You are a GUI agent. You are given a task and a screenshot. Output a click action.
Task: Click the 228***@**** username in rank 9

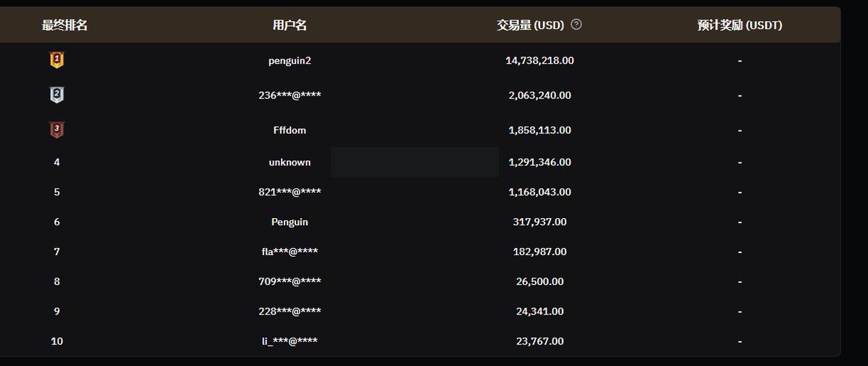coord(290,312)
